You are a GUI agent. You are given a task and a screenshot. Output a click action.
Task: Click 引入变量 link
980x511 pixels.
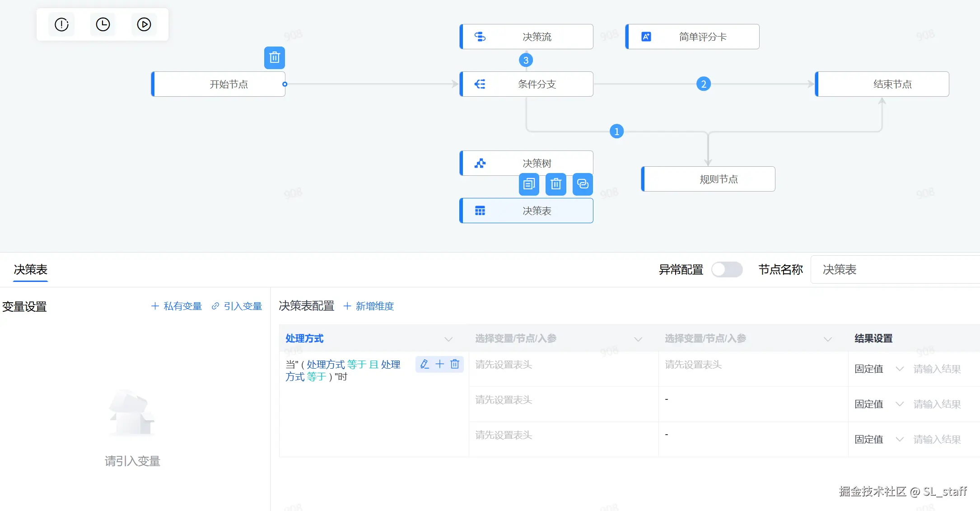pos(237,306)
